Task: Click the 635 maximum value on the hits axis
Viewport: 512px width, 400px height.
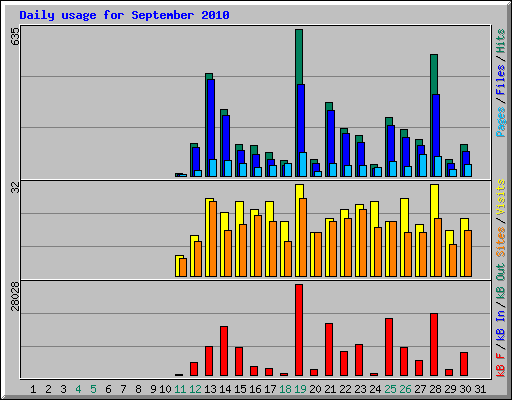Action: click(15, 36)
